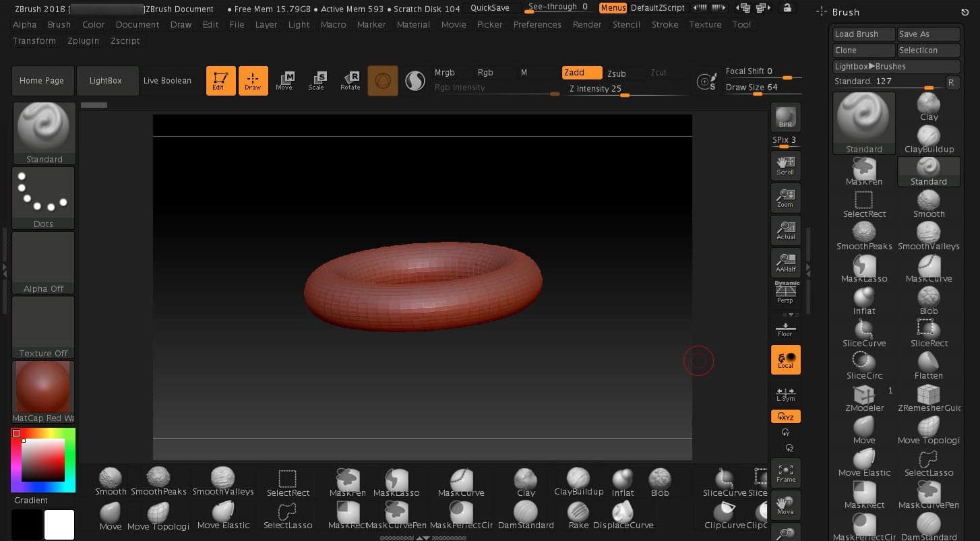The height and width of the screenshot is (541, 980).
Task: Toggle the Floor grid
Action: 785,330
